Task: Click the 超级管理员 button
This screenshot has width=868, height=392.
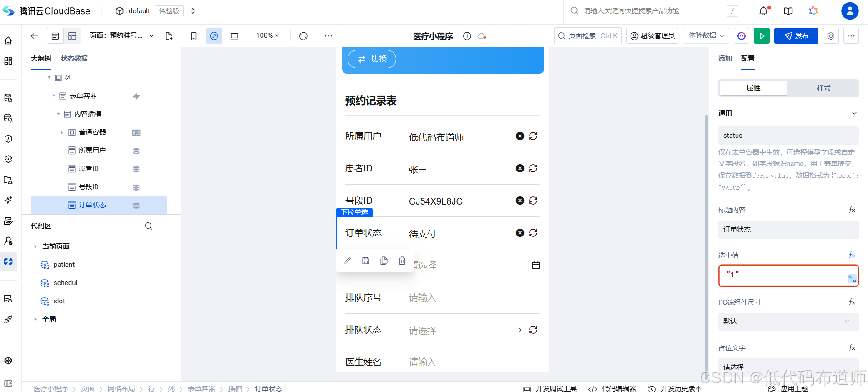Action: (x=652, y=36)
